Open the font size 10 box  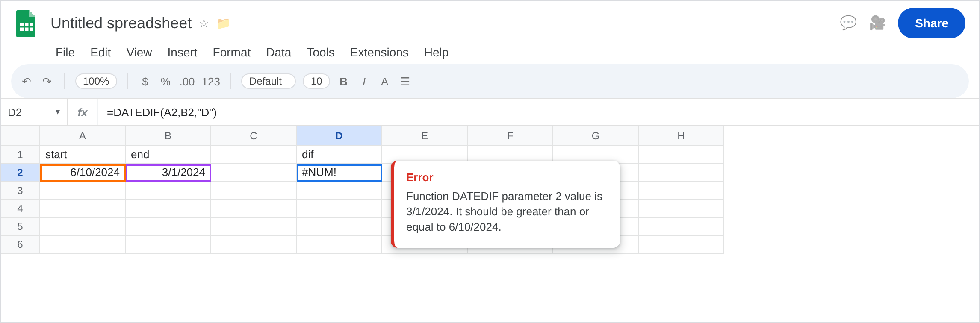point(316,81)
